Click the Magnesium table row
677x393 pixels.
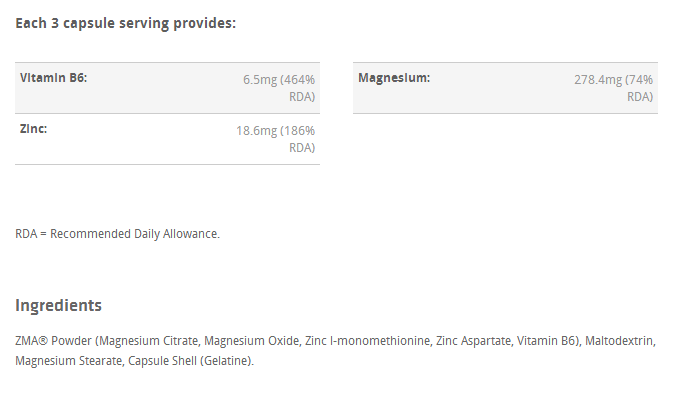(x=506, y=88)
